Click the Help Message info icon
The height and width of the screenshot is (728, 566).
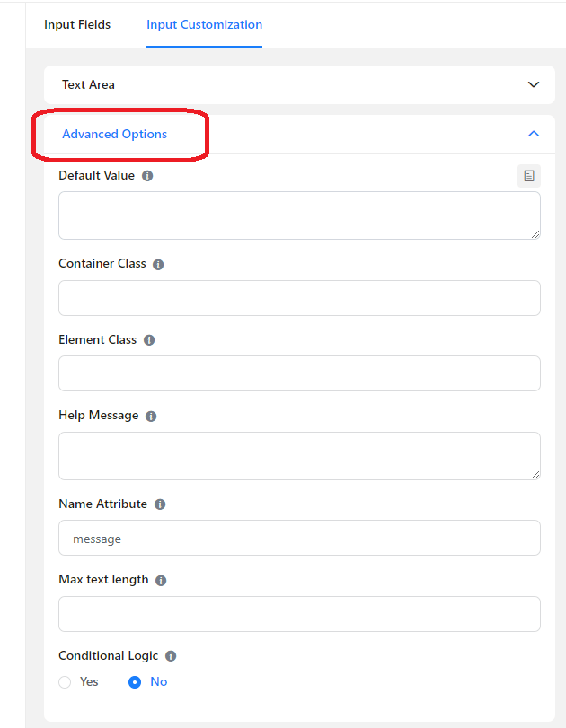pos(151,416)
